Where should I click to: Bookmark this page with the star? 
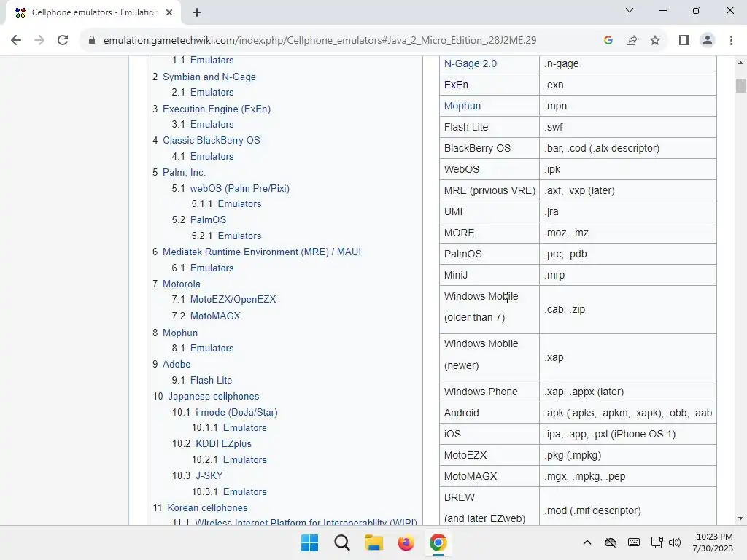[x=655, y=41]
